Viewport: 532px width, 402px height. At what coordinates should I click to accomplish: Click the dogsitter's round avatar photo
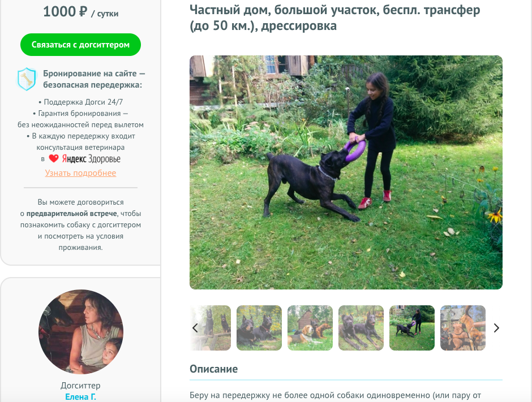point(81,331)
